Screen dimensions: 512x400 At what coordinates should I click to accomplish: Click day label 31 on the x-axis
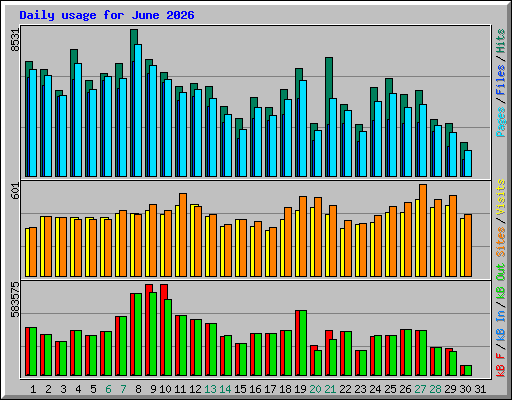pyautogui.click(x=480, y=389)
